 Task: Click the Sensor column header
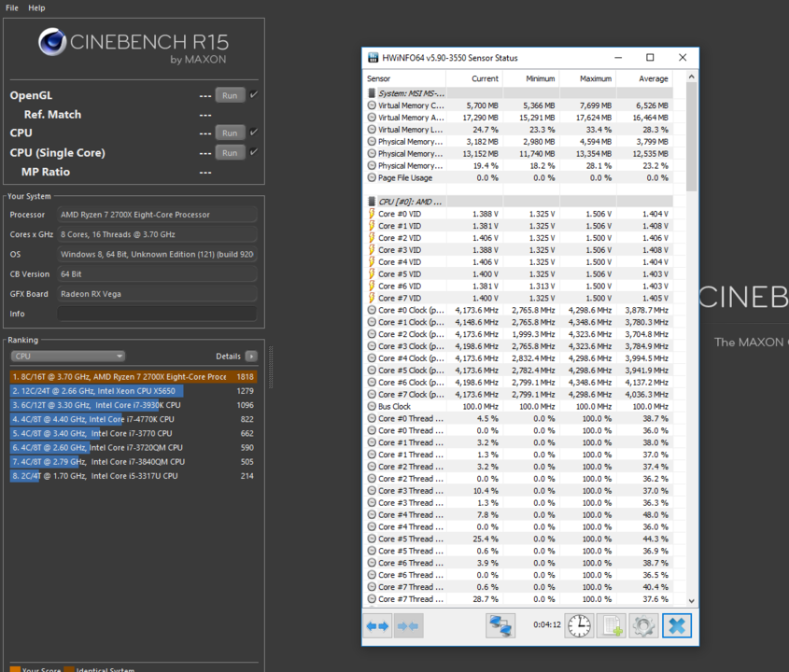(x=404, y=79)
